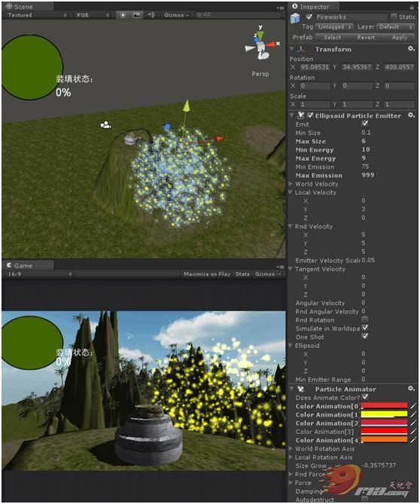Collapse Local Velocity section
The height and width of the screenshot is (504, 420).
(291, 192)
